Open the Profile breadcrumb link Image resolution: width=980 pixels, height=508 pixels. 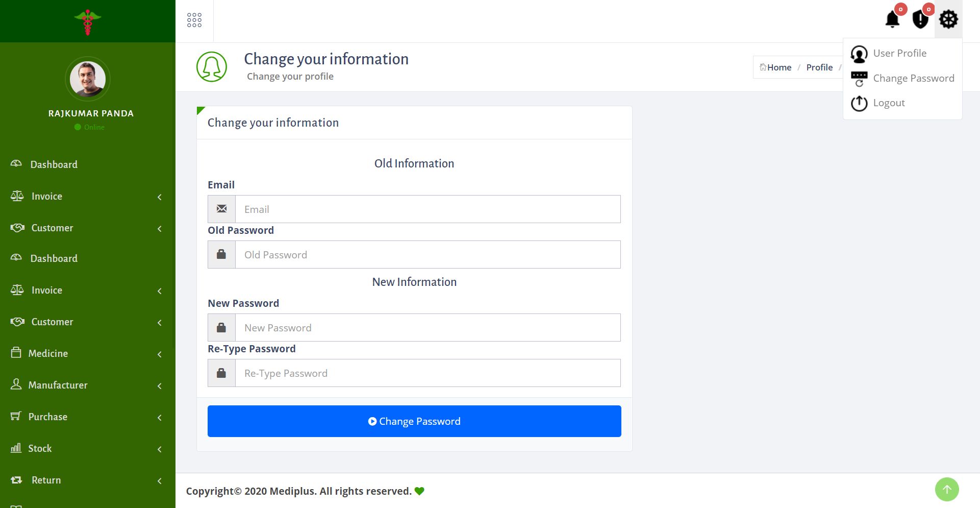pos(819,67)
